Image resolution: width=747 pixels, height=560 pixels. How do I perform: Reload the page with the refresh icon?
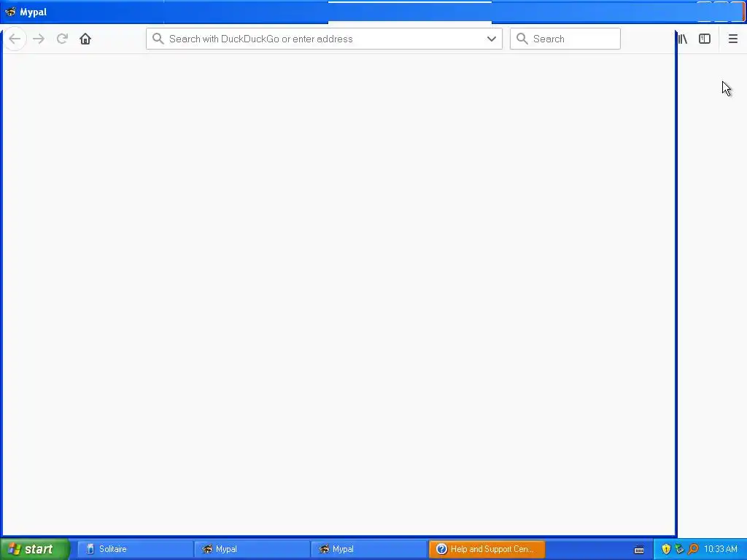pyautogui.click(x=62, y=39)
